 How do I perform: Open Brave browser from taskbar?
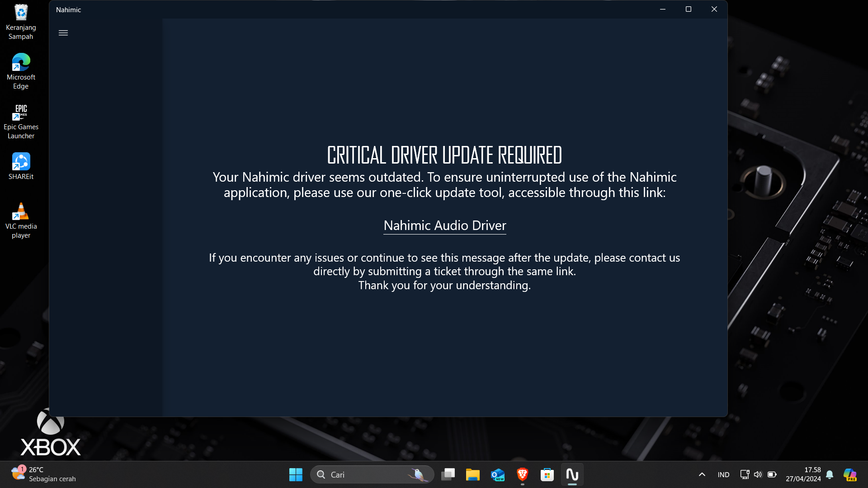[x=523, y=474]
